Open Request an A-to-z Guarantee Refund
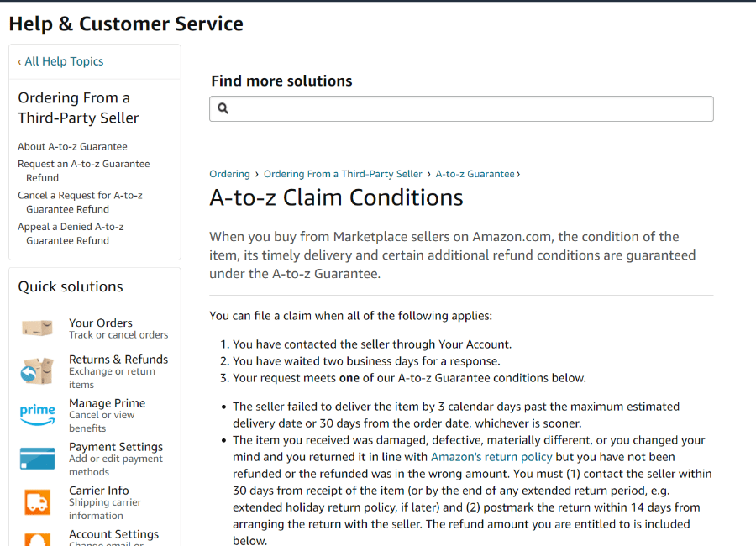 [83, 171]
